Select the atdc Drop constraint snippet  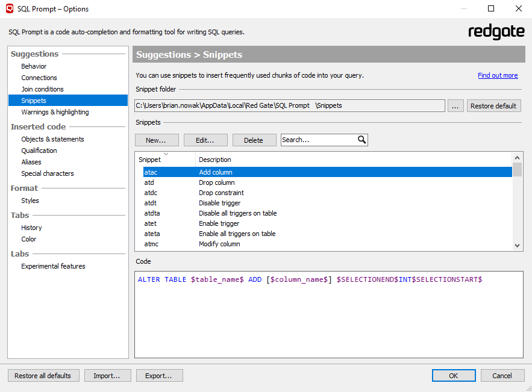pyautogui.click(x=327, y=193)
